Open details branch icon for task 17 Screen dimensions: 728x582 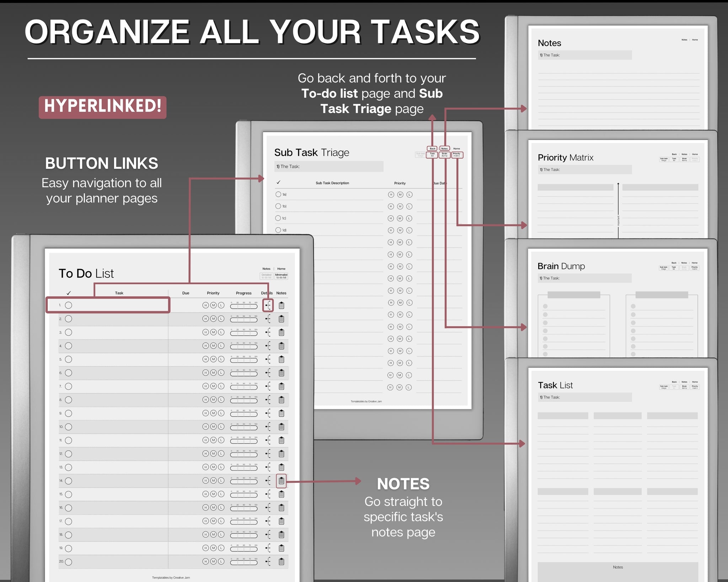268,521
